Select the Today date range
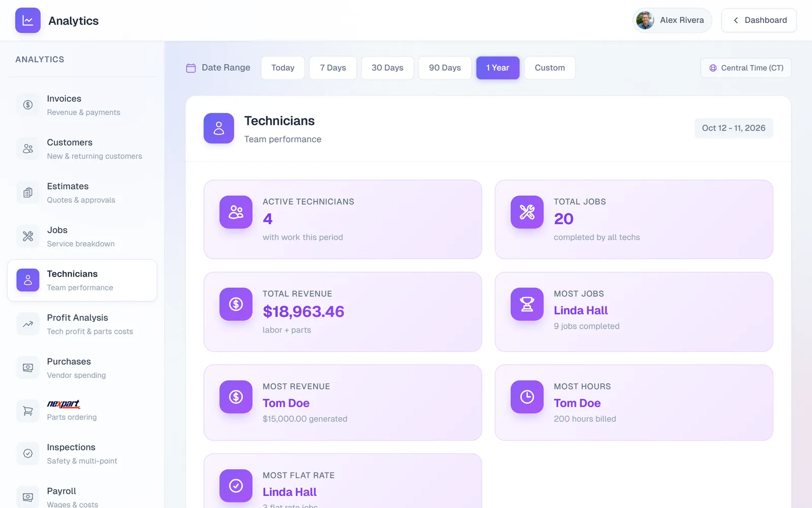The image size is (812, 508). point(283,68)
